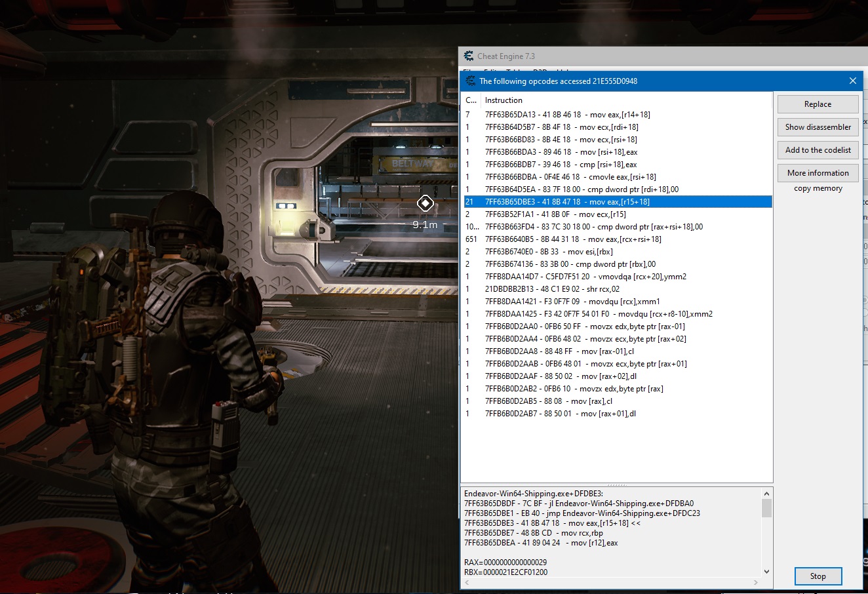Click scroll up arrow in register pane
The width and height of the screenshot is (868, 594).
[766, 493]
